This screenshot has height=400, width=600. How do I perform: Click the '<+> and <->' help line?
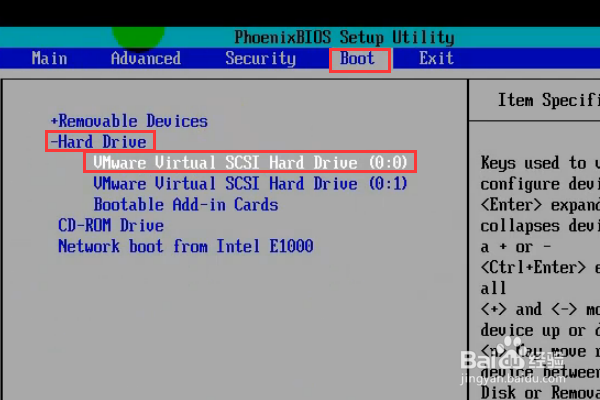pyautogui.click(x=540, y=309)
